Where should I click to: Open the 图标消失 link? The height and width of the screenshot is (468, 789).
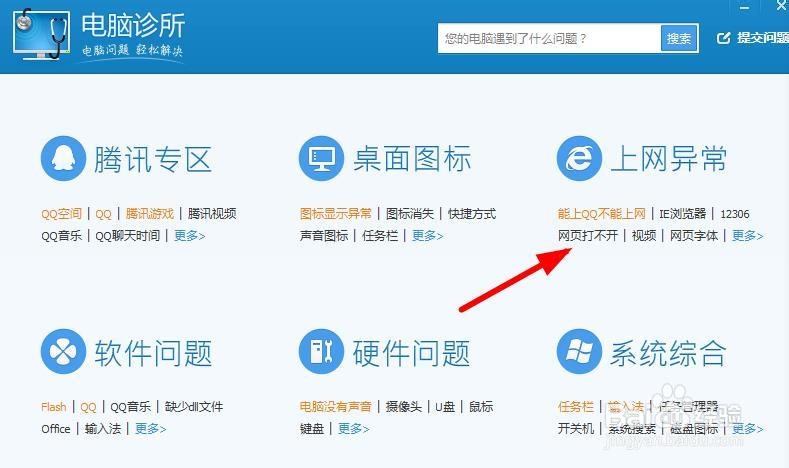click(410, 214)
